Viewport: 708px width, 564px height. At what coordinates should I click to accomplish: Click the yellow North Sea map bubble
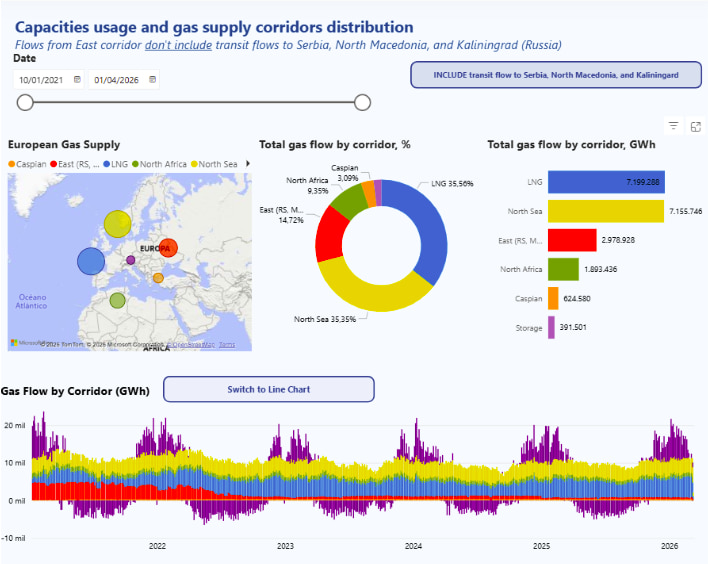click(x=117, y=223)
